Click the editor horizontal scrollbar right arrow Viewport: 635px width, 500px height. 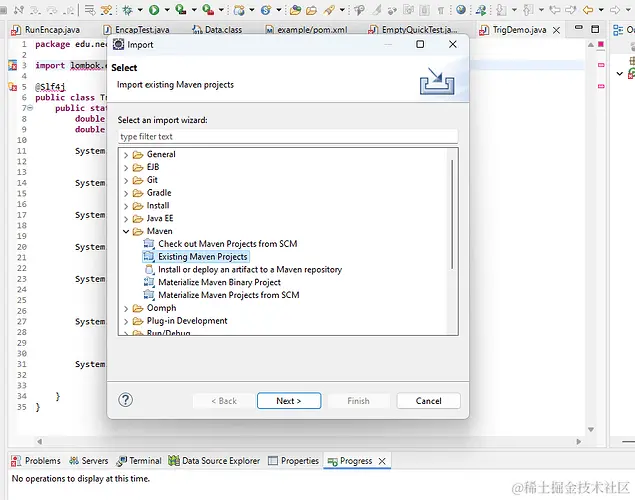click(578, 442)
